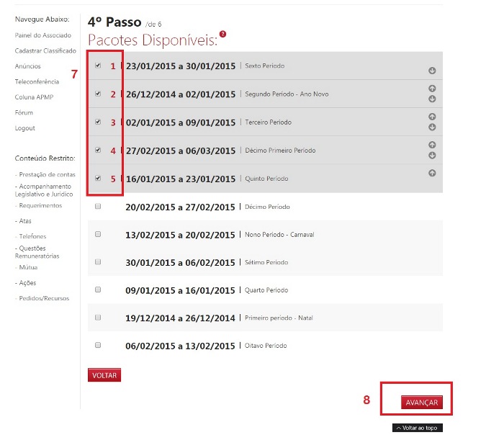This screenshot has height=435, width=504.
Task: Move the Décimo Primeiro Período package down
Action: tap(432, 156)
